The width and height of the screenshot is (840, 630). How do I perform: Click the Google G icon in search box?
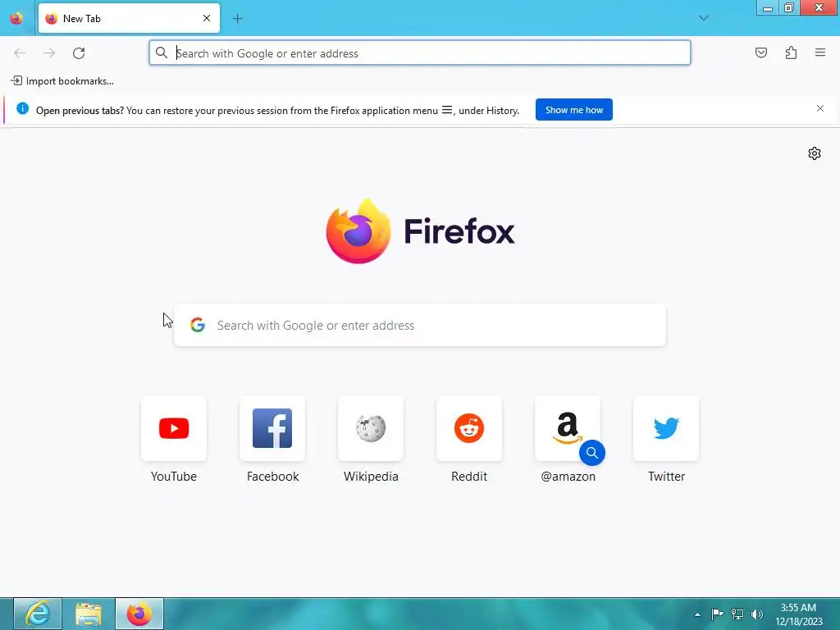pyautogui.click(x=198, y=325)
